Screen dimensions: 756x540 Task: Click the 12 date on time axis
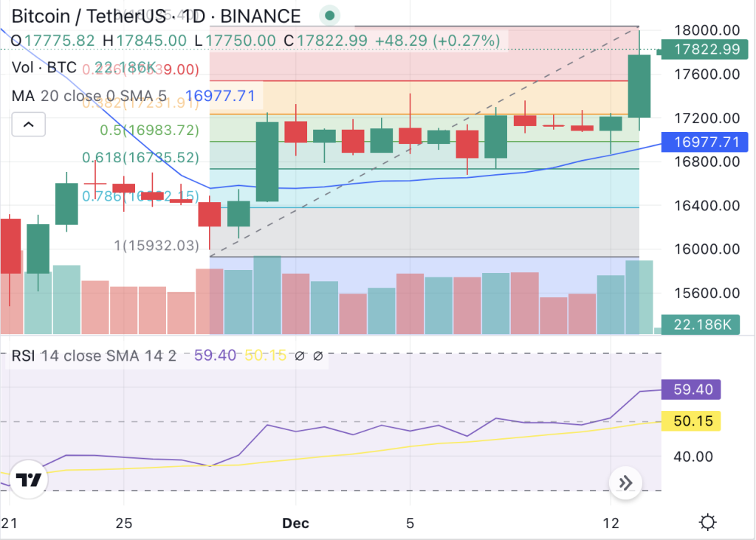tap(611, 523)
